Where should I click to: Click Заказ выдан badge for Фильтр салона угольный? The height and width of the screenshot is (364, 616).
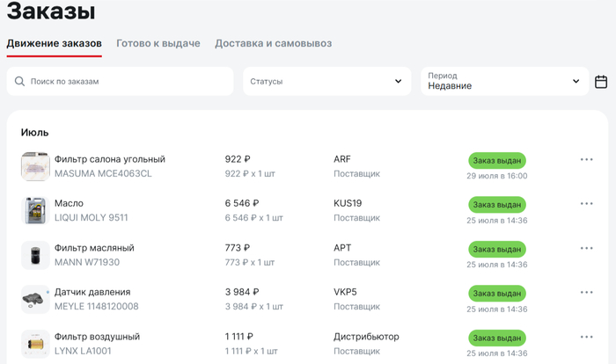496,160
